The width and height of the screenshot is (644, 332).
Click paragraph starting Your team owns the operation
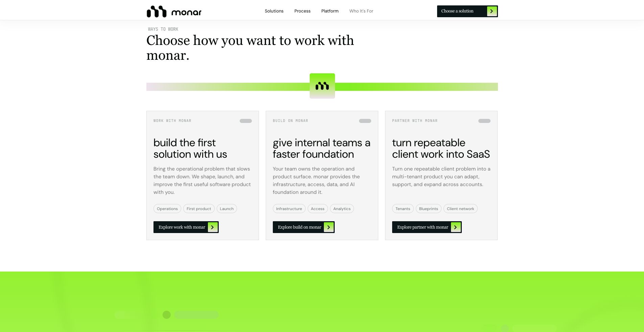(x=316, y=180)
